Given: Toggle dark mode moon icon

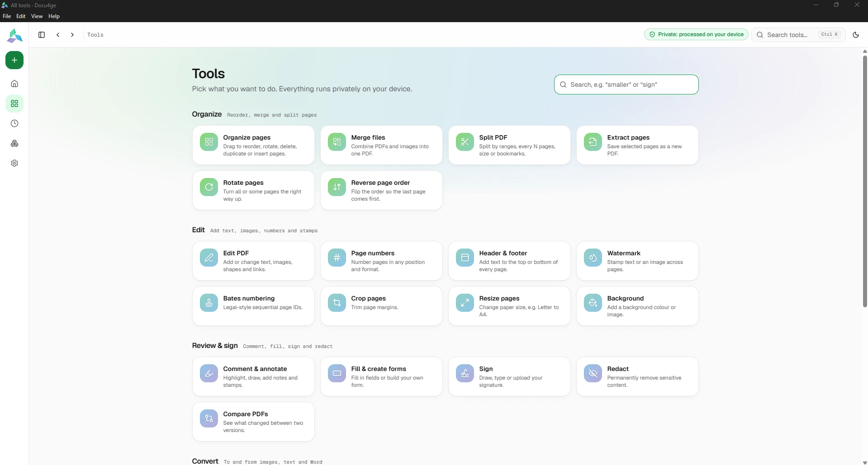Looking at the screenshot, I should pos(856,35).
